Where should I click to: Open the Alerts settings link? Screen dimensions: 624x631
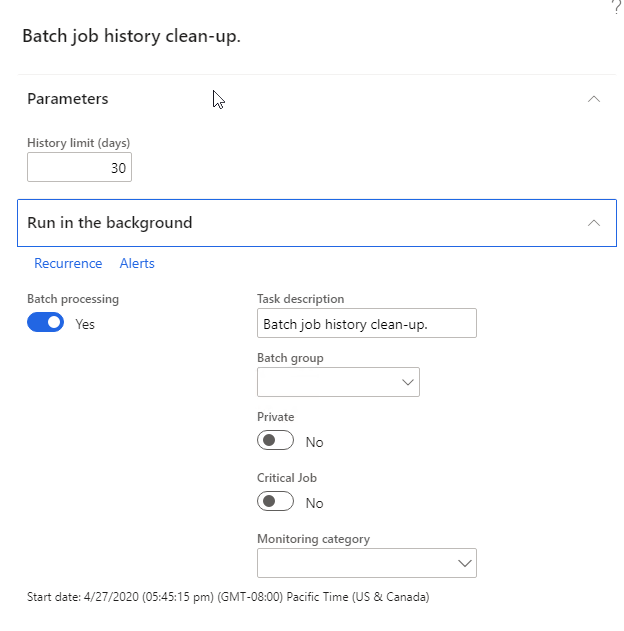[137, 263]
